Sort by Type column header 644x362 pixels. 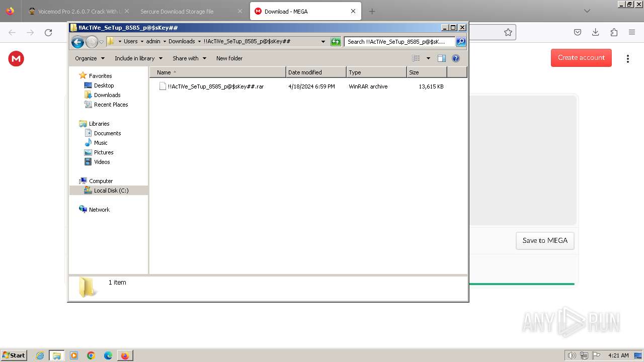tap(376, 72)
